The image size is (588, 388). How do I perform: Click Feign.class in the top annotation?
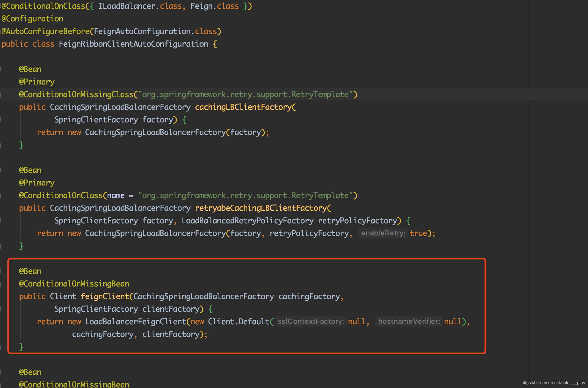215,6
